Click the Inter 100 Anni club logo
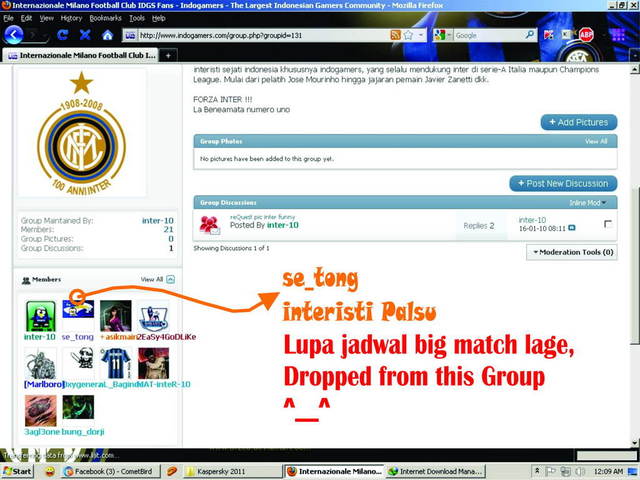This screenshot has height=480, width=640. click(x=82, y=133)
